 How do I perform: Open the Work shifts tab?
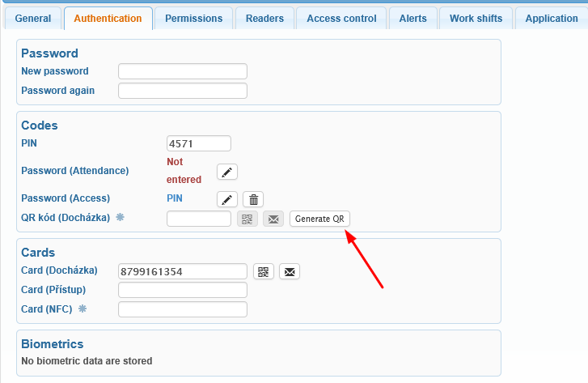click(476, 19)
